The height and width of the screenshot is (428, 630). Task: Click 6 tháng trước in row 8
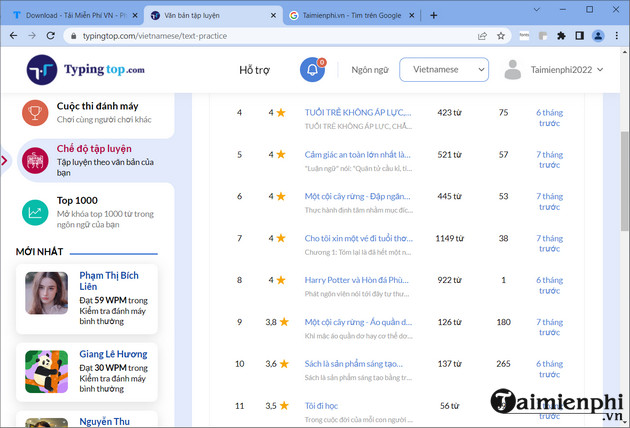[x=550, y=285]
